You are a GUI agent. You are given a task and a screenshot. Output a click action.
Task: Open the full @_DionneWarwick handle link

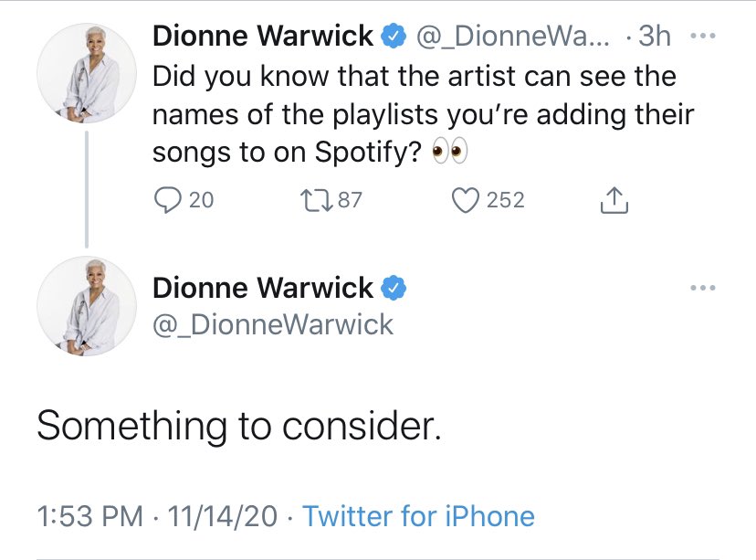click(x=273, y=324)
